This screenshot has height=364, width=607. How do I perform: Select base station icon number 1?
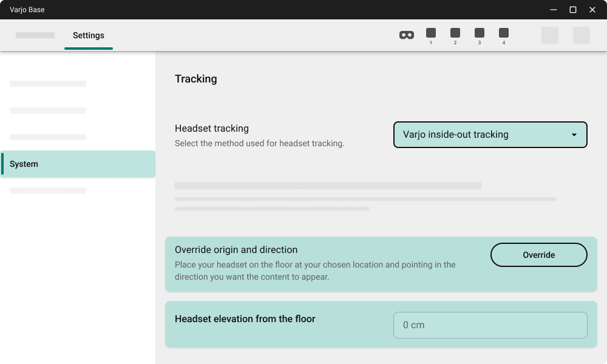pyautogui.click(x=431, y=33)
